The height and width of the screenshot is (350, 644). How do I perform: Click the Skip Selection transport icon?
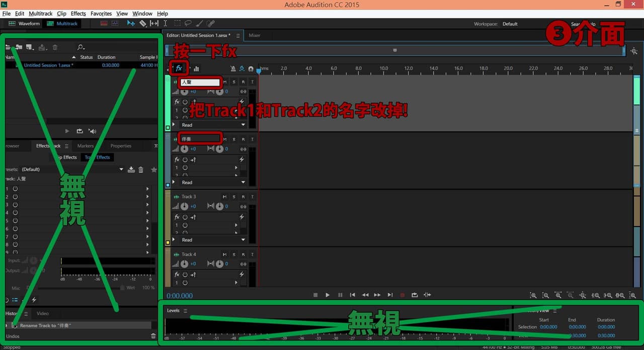pos(427,295)
